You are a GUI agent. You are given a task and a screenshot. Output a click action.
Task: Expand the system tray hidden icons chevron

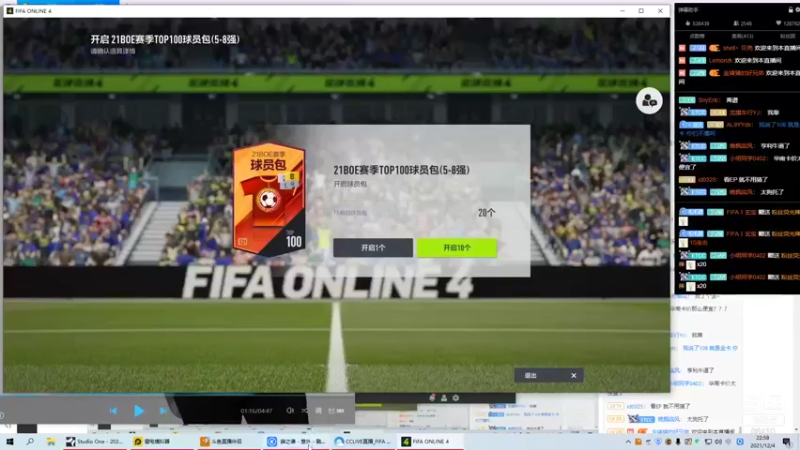(x=628, y=442)
